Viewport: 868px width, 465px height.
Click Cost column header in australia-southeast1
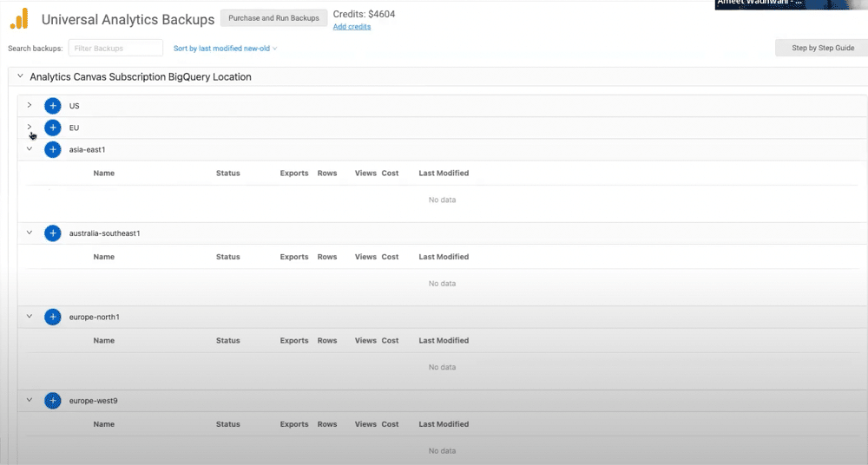(x=390, y=257)
